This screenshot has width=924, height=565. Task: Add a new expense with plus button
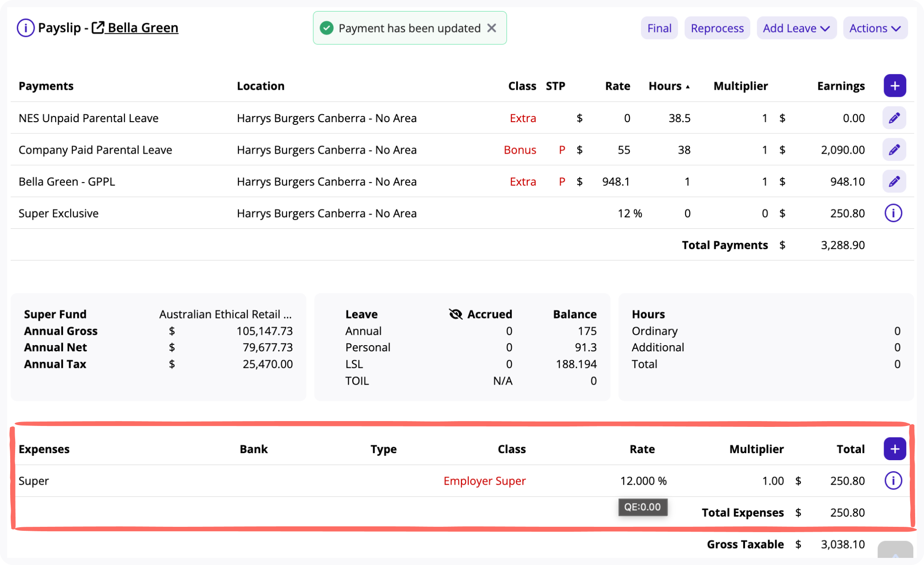pos(895,449)
